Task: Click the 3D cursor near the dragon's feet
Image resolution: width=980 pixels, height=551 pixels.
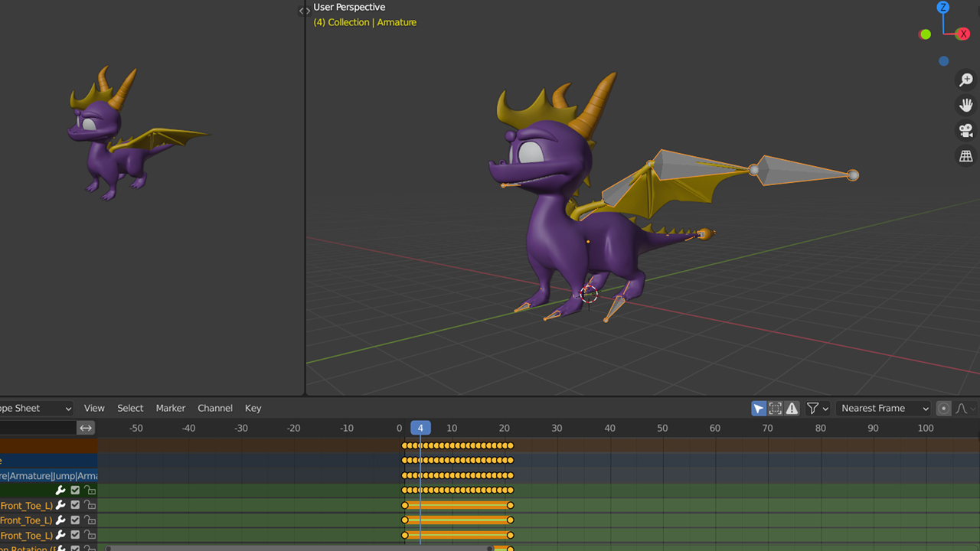Action: tap(589, 294)
